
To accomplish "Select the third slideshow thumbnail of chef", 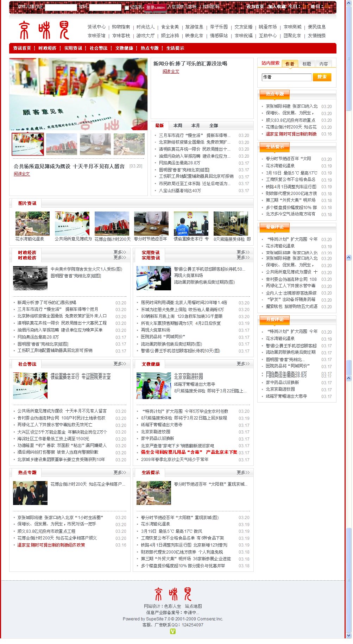I will 95,144.
